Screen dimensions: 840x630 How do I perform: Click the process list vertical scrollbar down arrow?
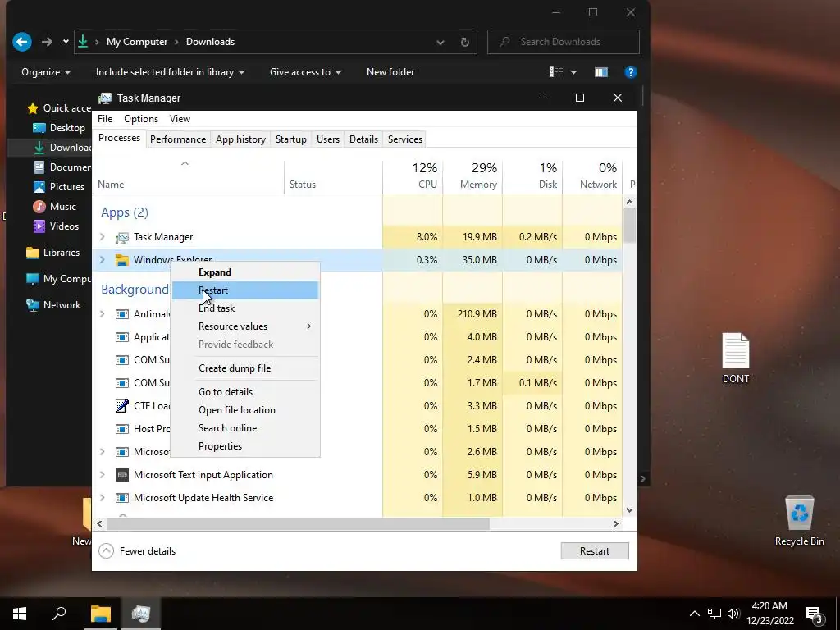629,510
